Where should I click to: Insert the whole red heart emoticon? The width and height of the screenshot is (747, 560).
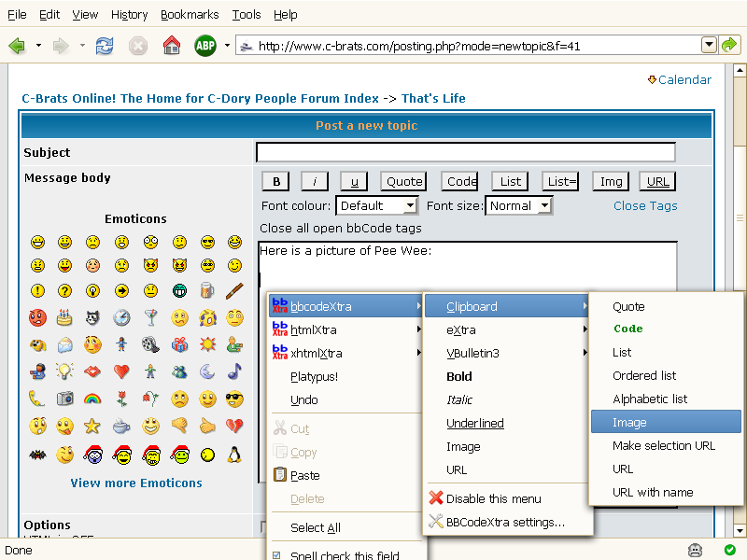click(x=121, y=371)
